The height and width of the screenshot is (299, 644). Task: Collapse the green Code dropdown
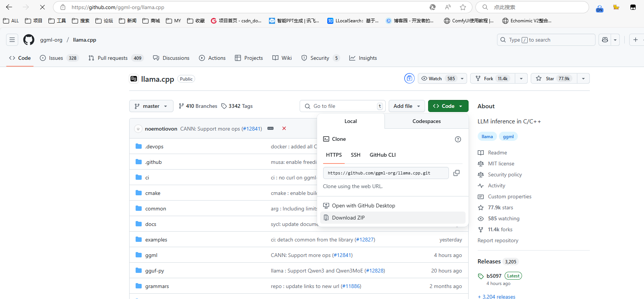pyautogui.click(x=448, y=106)
